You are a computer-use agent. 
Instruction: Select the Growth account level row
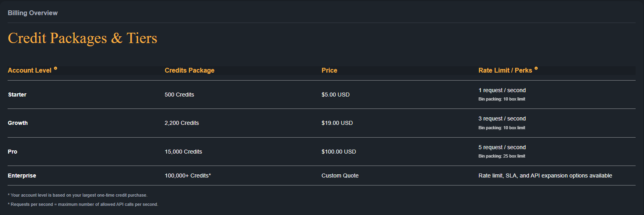322,123
